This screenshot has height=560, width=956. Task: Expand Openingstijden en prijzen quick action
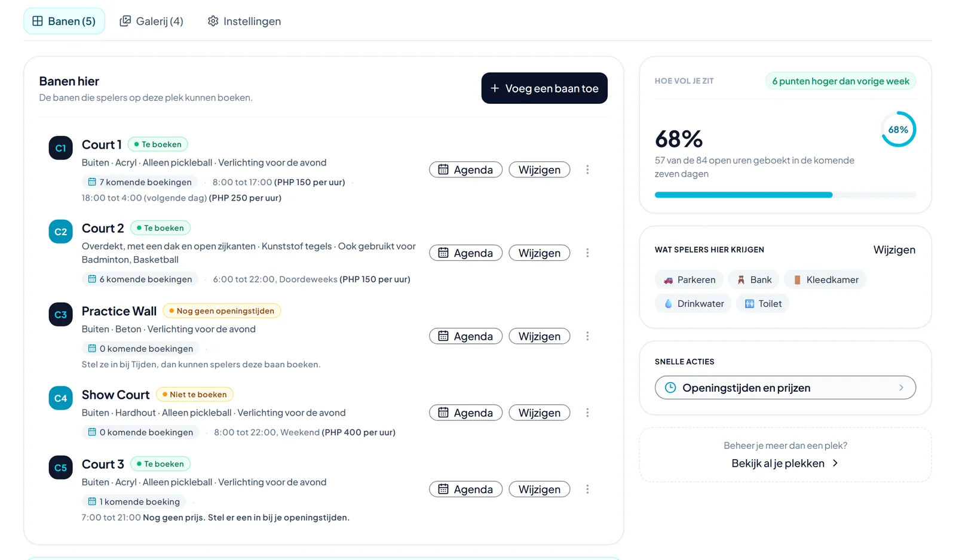coord(785,387)
